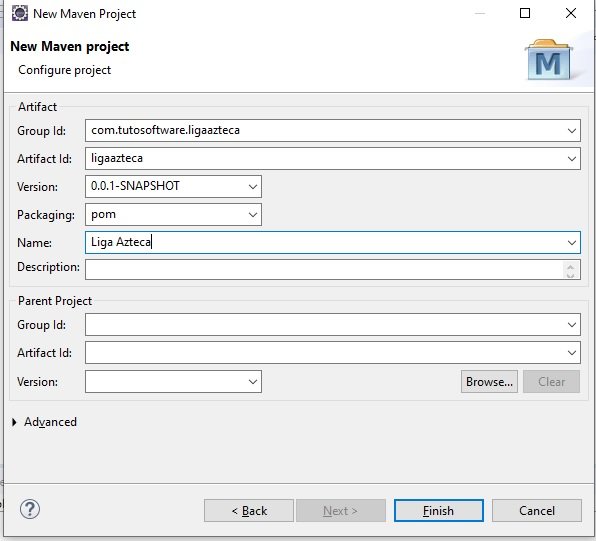This screenshot has width=596, height=541.
Task: Click the help question mark icon
Action: [30, 509]
